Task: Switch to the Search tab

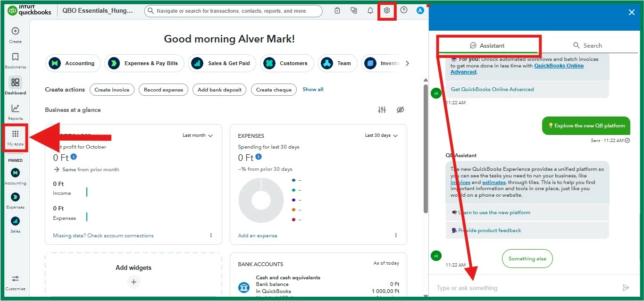Action: pyautogui.click(x=587, y=45)
